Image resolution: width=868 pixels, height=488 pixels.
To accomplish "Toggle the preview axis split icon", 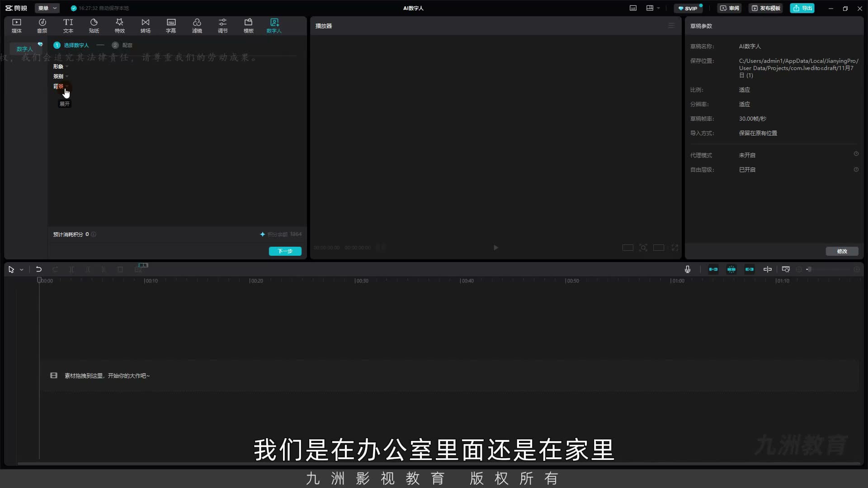I will [768, 269].
